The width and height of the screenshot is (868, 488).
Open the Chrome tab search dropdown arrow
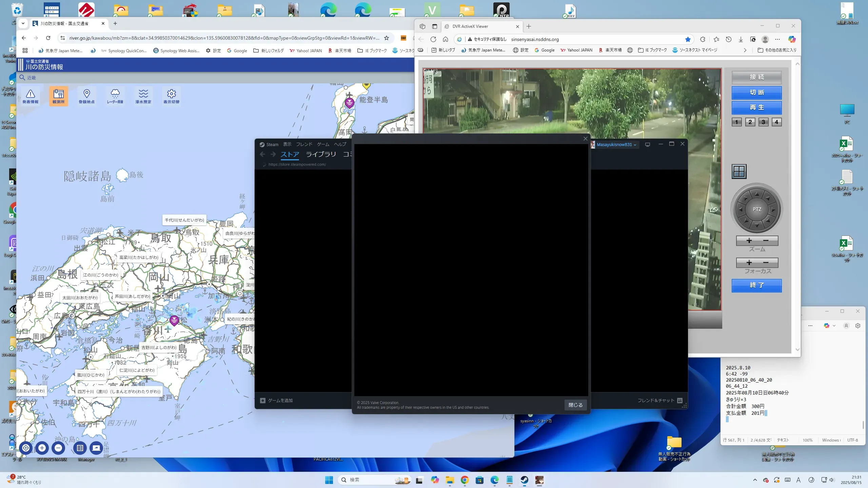tap(23, 23)
